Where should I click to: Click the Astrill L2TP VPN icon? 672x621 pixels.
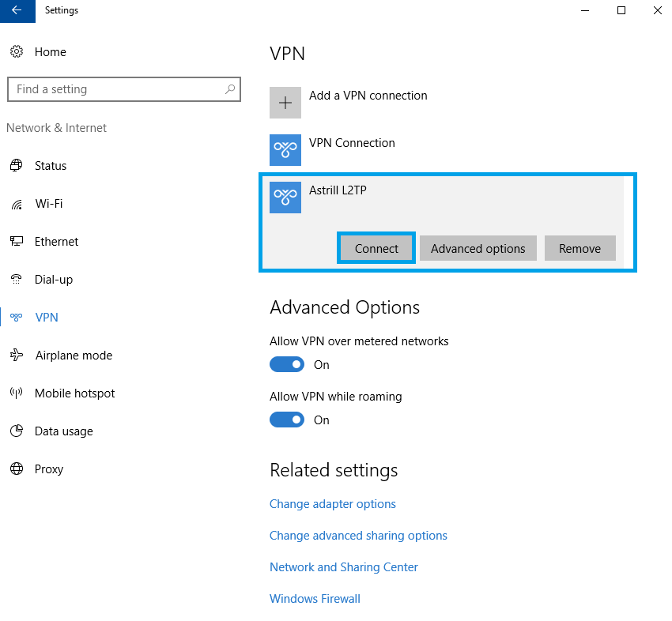click(285, 198)
